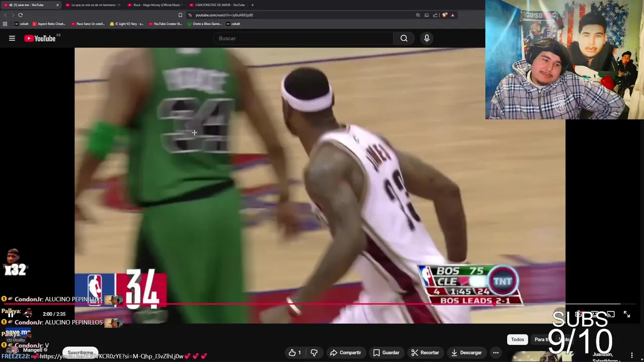This screenshot has height=362, width=644.
Task: Switch to 'CANCIONCITAS DE AMOR' tab
Action: point(217,5)
